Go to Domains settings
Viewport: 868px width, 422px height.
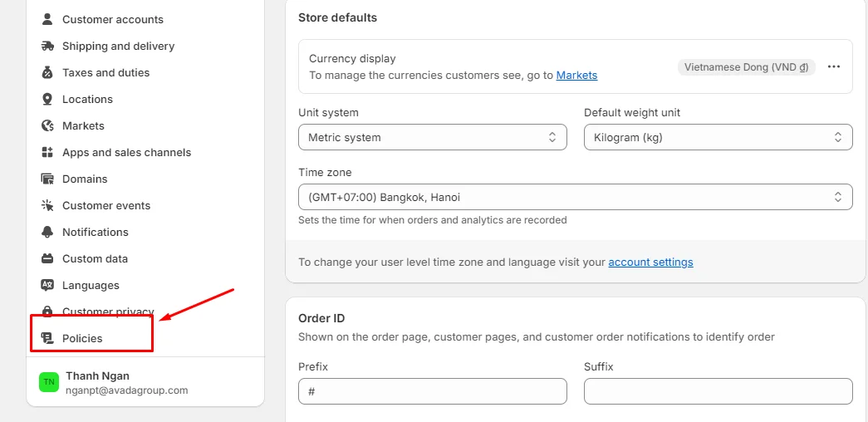pyautogui.click(x=85, y=179)
